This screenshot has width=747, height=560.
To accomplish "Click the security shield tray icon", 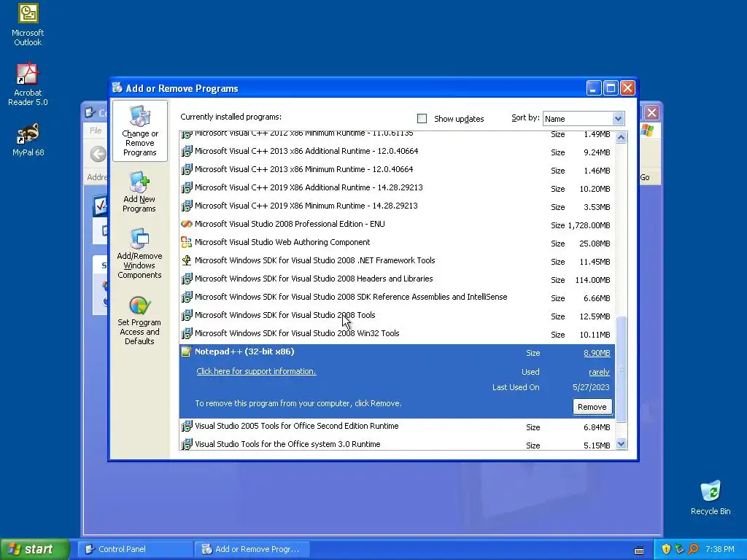I will point(666,549).
